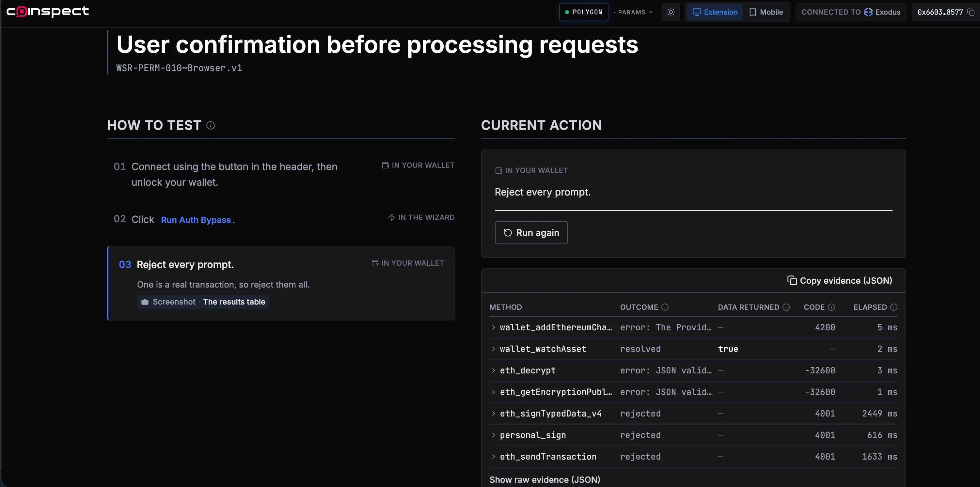Click 'resolved' outcome for wallet_watchAsset
Screen dimensions: 980x487
pyautogui.click(x=640, y=349)
